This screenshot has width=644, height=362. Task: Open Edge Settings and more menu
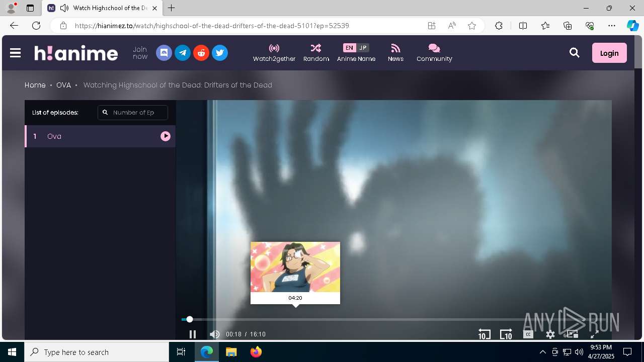(x=612, y=26)
